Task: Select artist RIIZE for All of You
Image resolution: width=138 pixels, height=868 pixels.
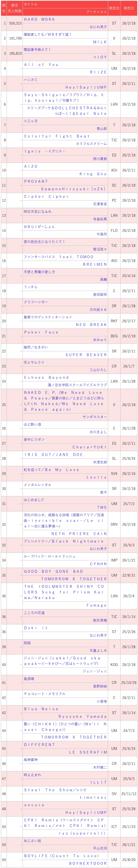Action: 98,72
